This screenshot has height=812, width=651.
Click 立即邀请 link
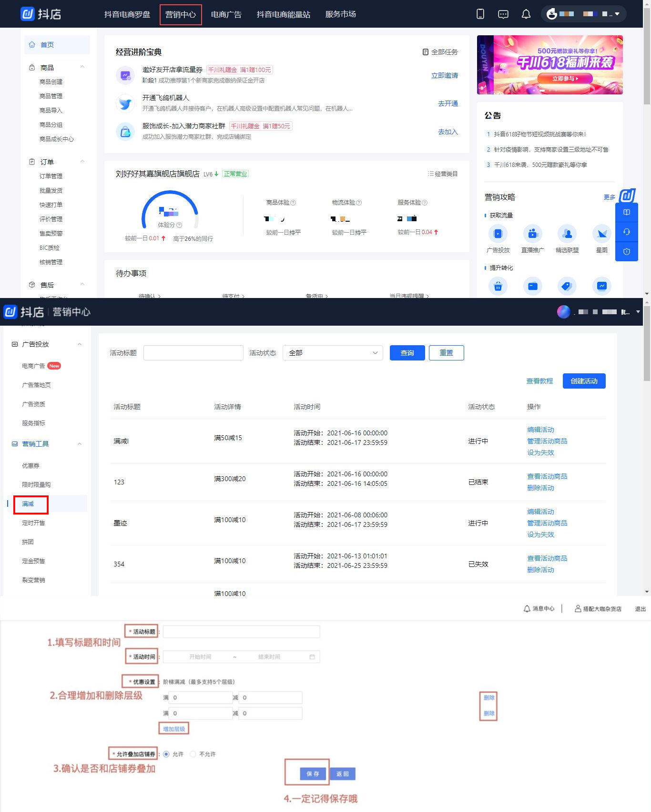tap(444, 75)
